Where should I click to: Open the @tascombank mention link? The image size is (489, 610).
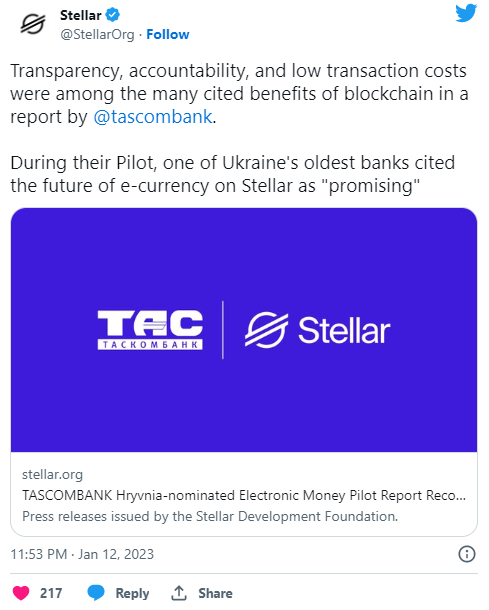coord(153,117)
